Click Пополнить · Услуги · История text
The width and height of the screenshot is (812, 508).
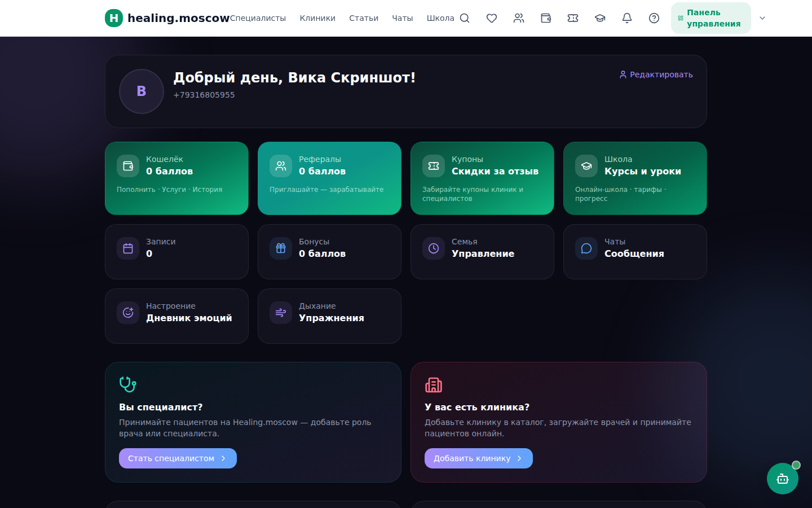(169, 190)
